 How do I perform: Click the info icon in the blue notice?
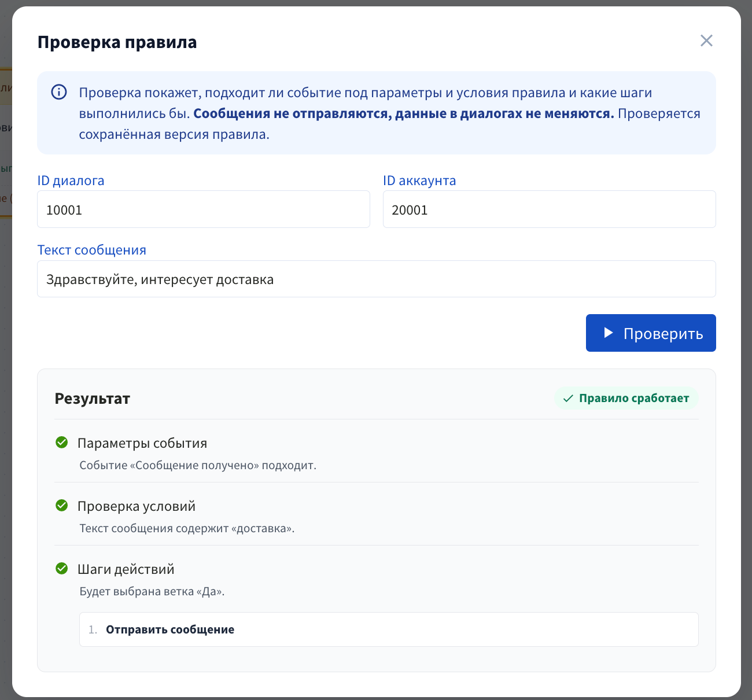click(x=59, y=92)
